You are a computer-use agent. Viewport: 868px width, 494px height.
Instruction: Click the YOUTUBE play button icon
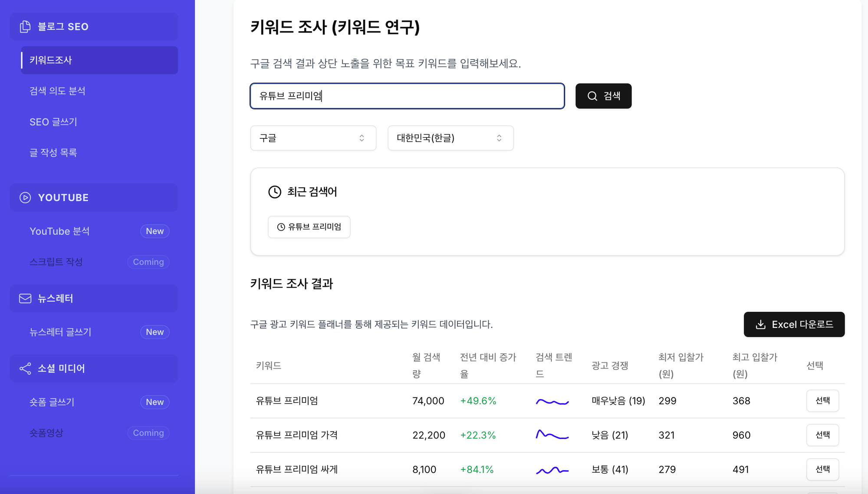(x=24, y=197)
